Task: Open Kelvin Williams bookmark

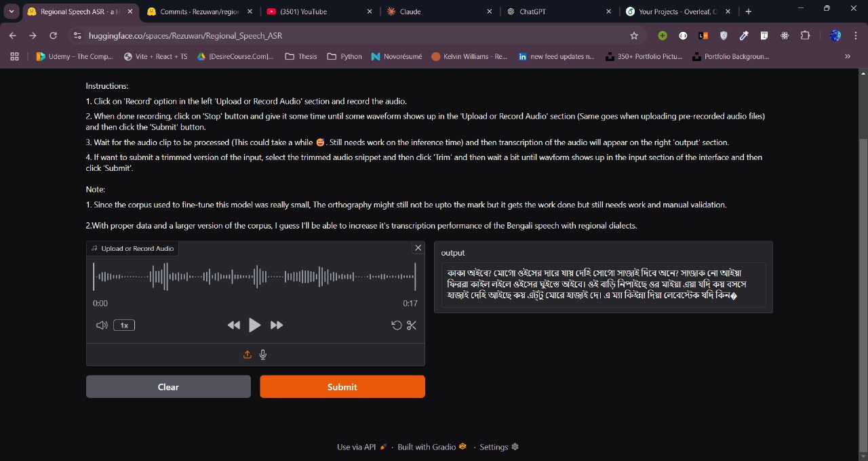Action: point(469,56)
